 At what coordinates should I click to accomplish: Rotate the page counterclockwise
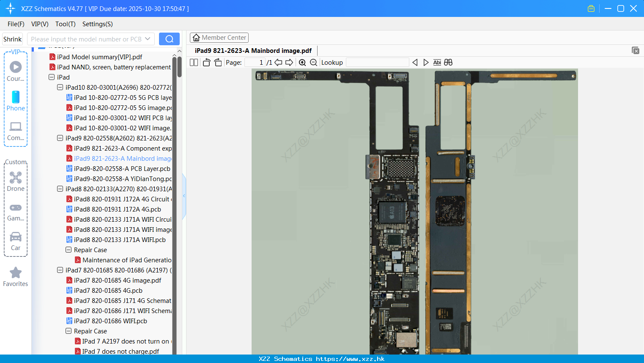click(x=206, y=62)
